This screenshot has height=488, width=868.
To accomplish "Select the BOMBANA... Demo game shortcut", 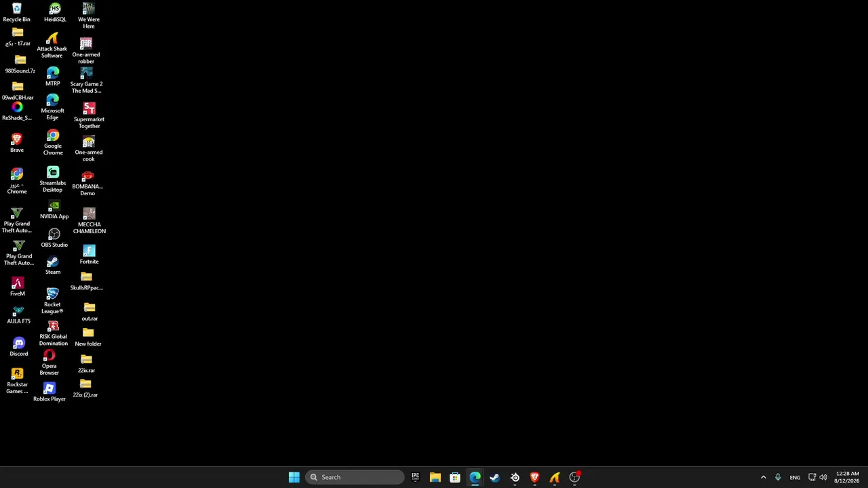I will (87, 183).
